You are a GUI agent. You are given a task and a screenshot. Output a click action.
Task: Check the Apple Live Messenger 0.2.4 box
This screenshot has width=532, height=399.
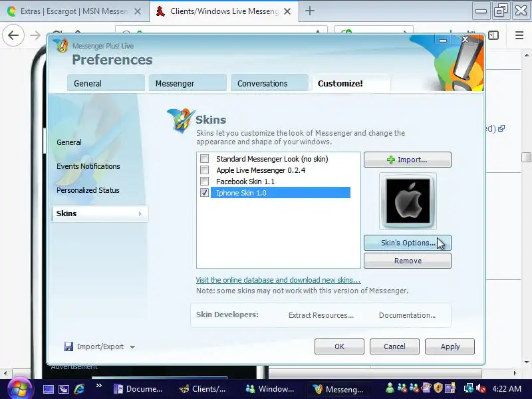[x=205, y=170]
